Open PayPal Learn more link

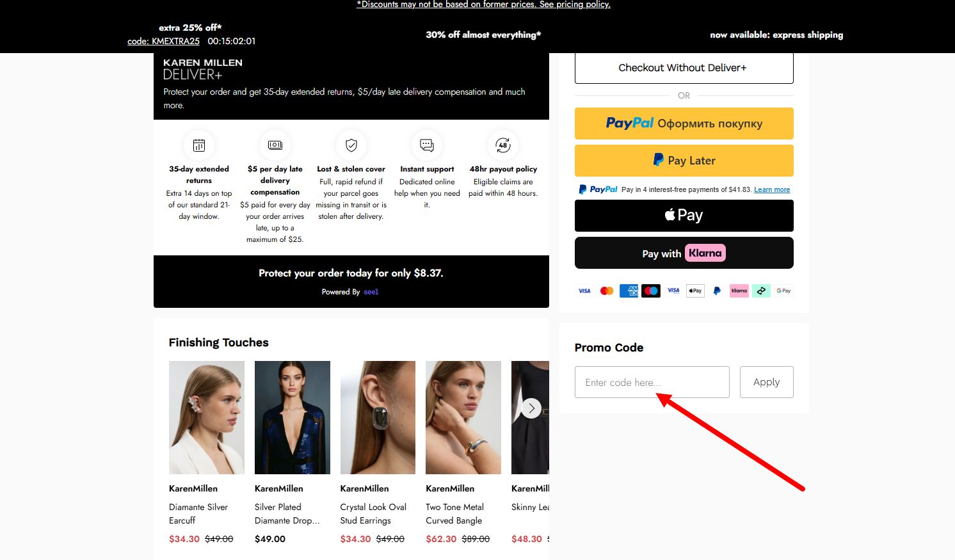click(x=772, y=189)
